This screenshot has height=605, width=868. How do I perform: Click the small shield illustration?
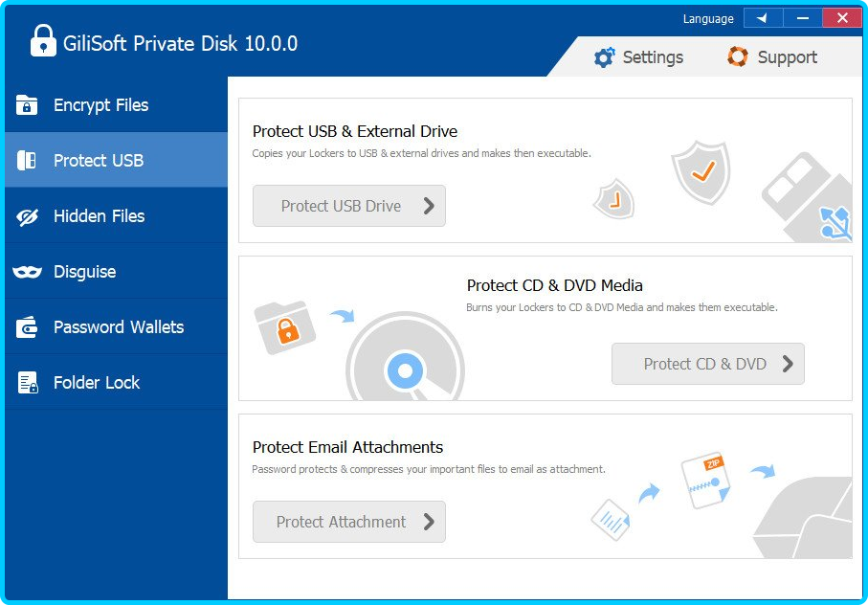tap(614, 199)
